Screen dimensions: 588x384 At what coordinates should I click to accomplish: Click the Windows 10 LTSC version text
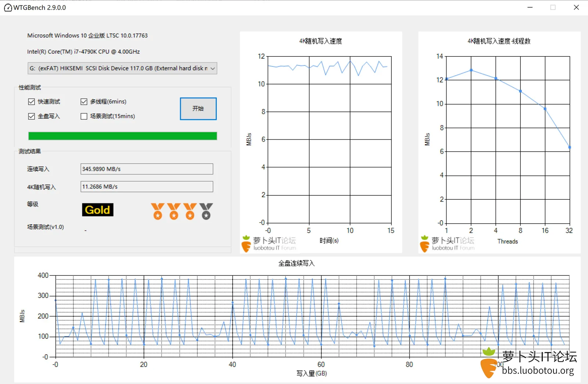coord(87,36)
